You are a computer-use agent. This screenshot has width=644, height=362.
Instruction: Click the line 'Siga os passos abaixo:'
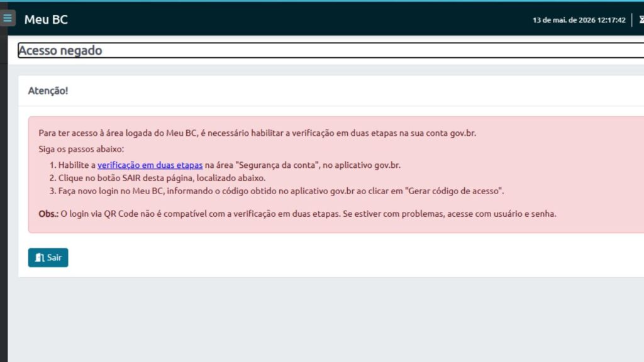(81, 149)
